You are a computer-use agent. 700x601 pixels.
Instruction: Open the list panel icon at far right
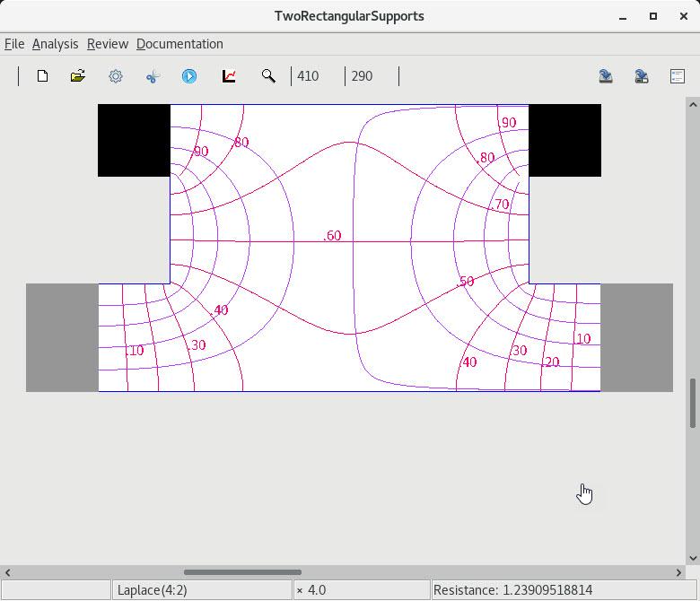[678, 76]
